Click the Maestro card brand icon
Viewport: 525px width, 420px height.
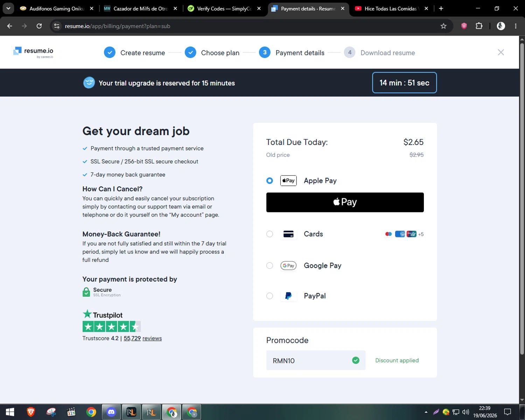[388, 234]
